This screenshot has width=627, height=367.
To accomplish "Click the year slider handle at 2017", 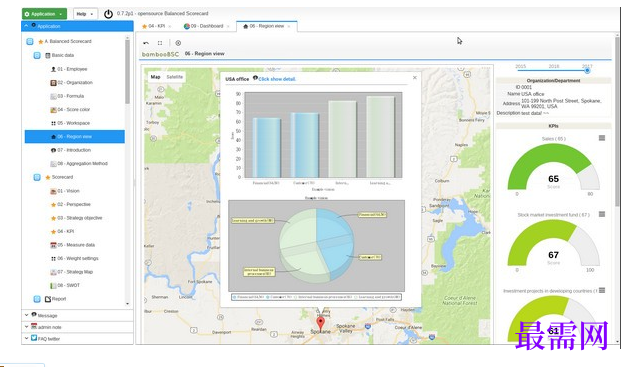I will point(587,70).
